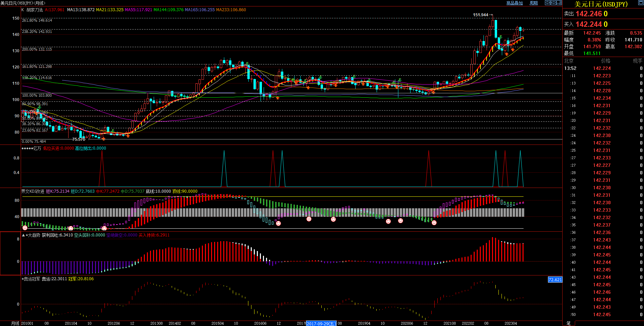The width and height of the screenshot is (644, 326).
Task: Click the blue 72.621 value tag
Action: pyautogui.click(x=555, y=280)
